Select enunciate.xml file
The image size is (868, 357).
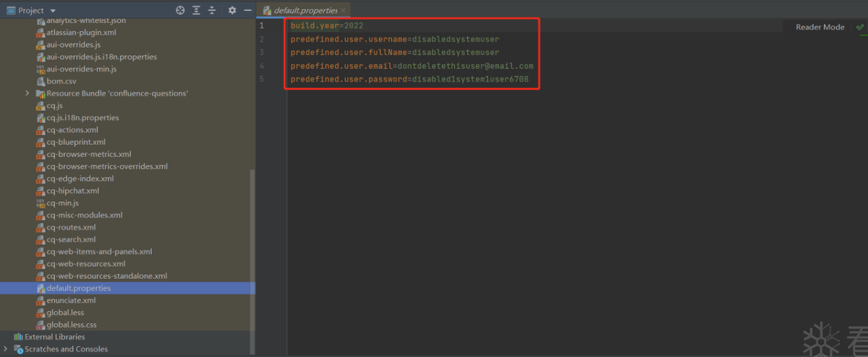pyautogui.click(x=71, y=300)
